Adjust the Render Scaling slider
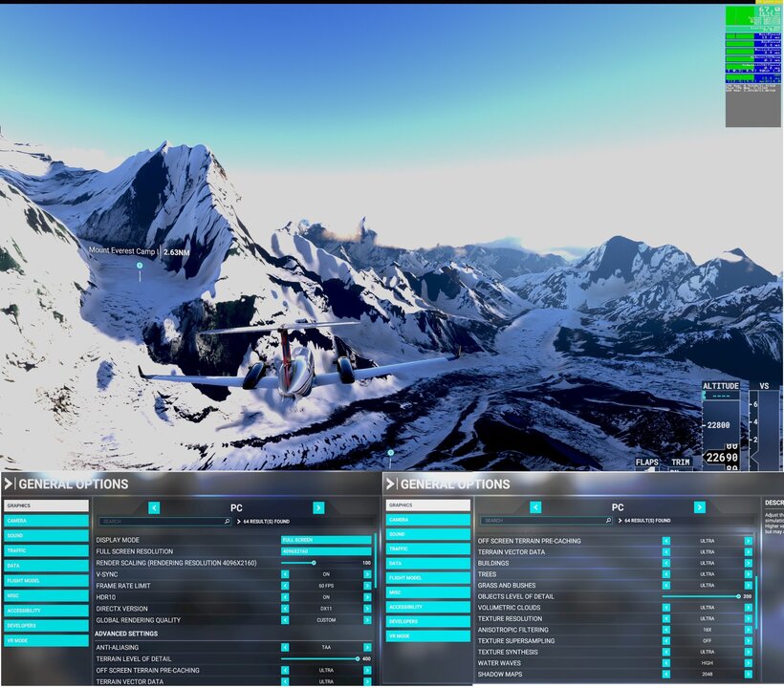 314,563
